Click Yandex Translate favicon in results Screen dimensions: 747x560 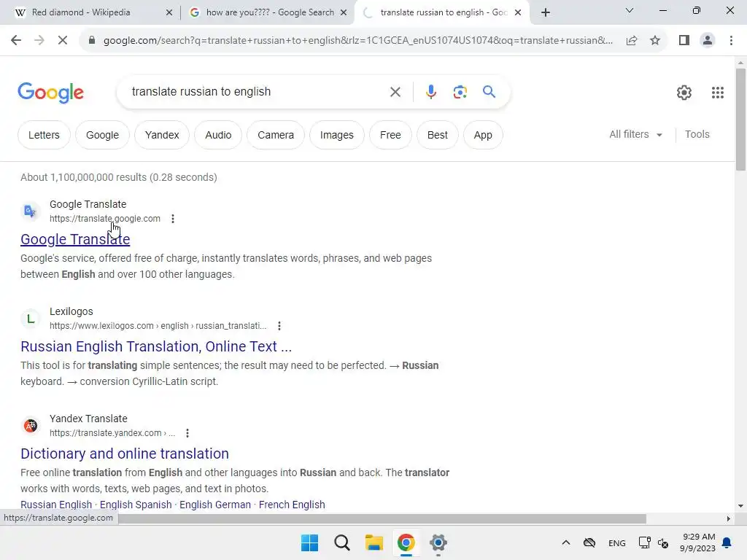pyautogui.click(x=31, y=425)
